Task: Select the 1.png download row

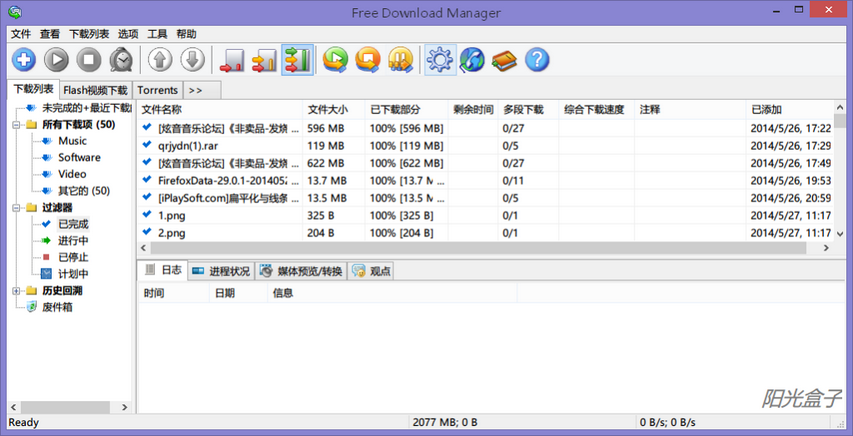Action: point(485,216)
